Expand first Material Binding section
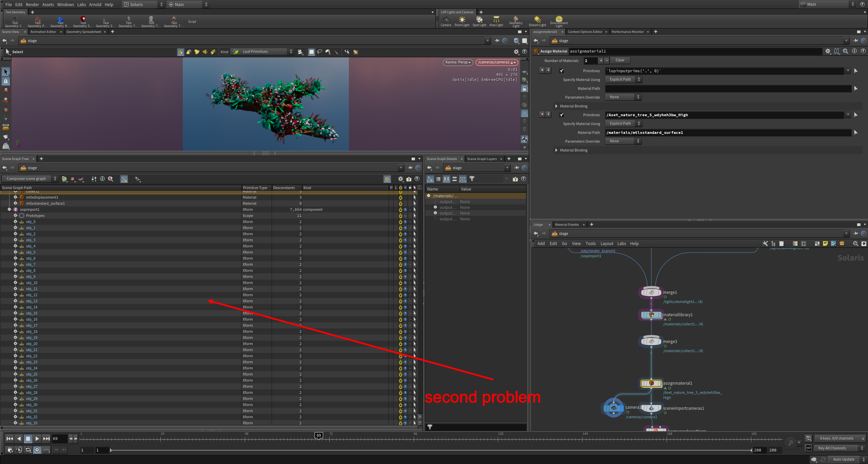 click(556, 106)
